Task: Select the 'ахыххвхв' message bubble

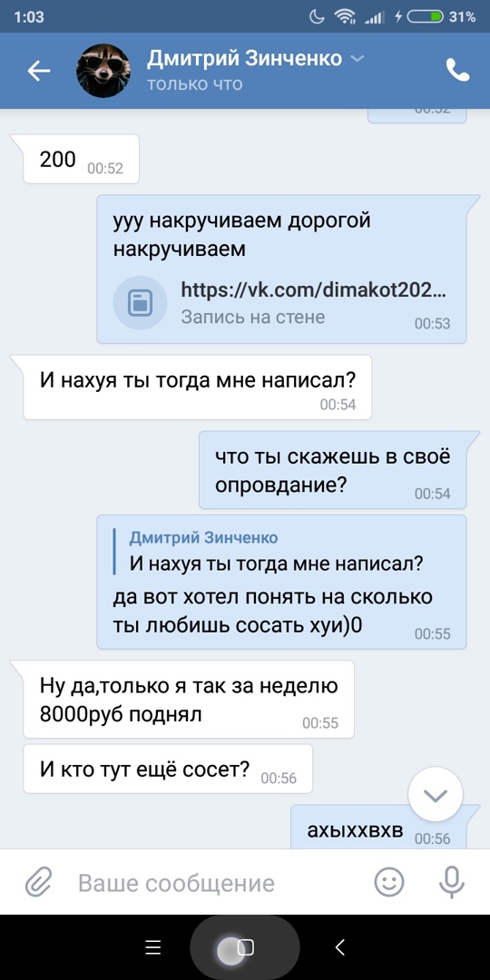Action: pyautogui.click(x=378, y=828)
